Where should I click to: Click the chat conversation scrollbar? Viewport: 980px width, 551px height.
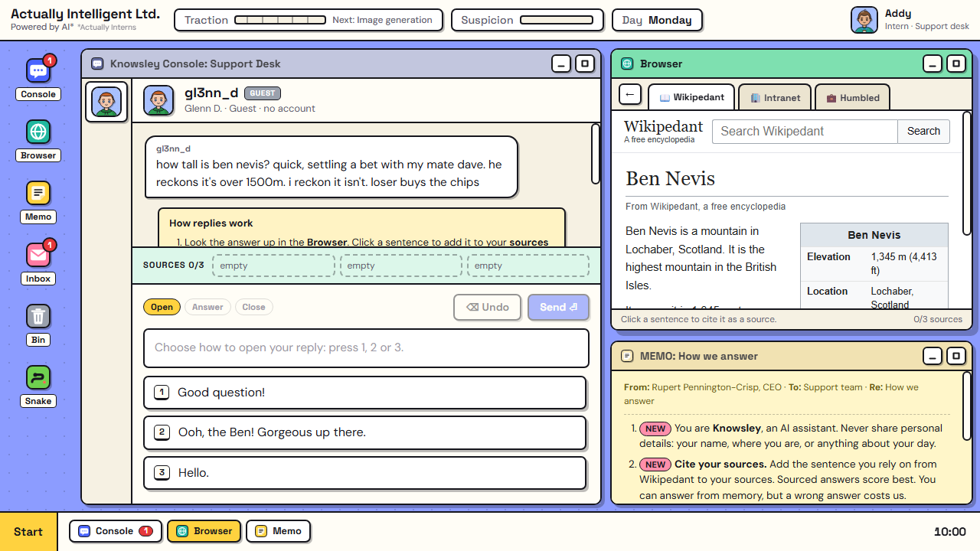[x=596, y=154]
